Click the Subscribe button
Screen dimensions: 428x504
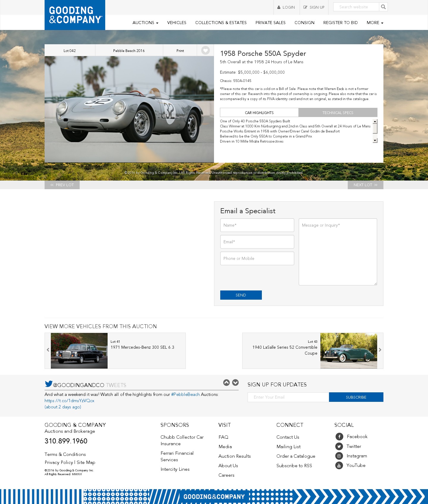(356, 397)
